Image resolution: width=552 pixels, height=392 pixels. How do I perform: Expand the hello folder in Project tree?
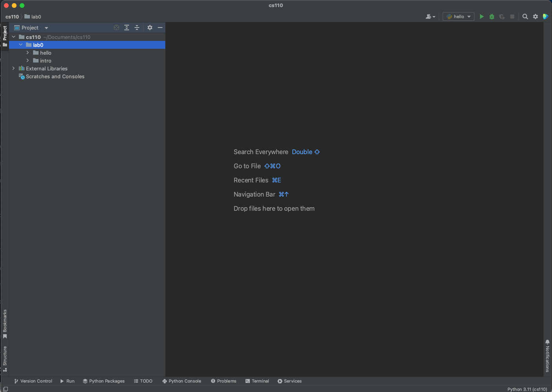point(27,53)
